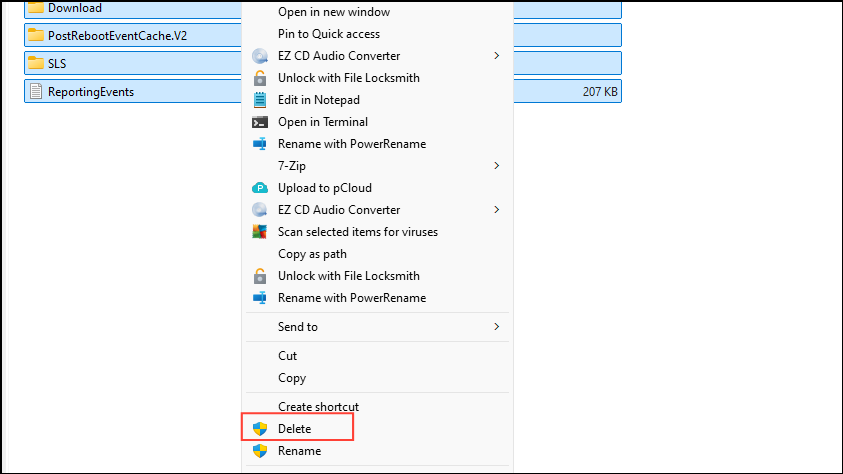The width and height of the screenshot is (843, 474).
Task: Select the SLS folder name
Action: coord(57,63)
